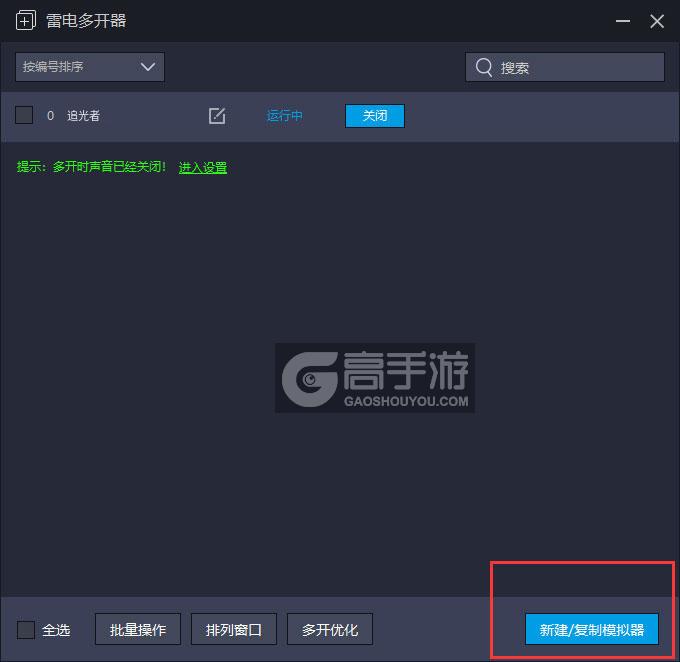
Task: Close the 雷电多开器 window
Action: point(657,21)
